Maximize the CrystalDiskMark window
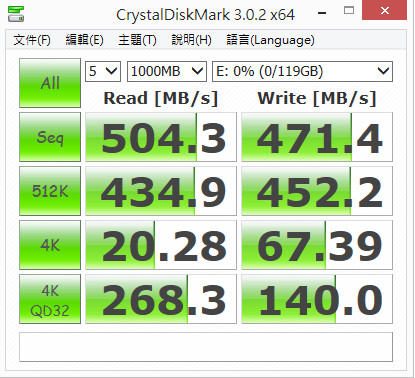 [349, 11]
